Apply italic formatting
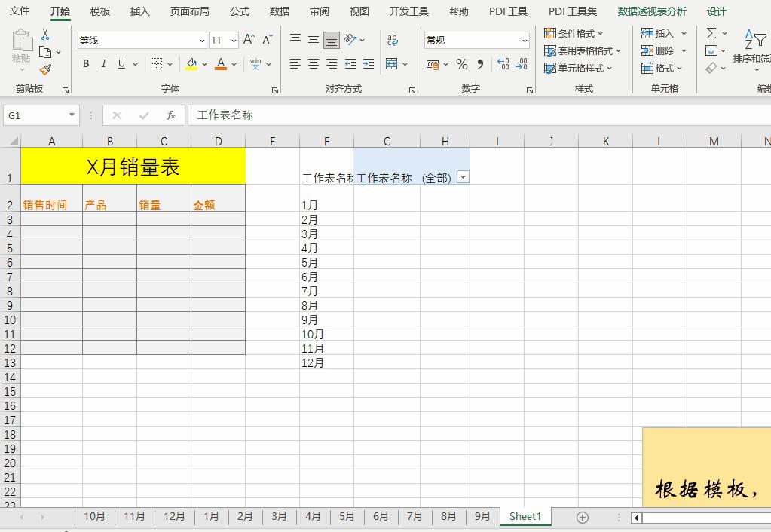Image resolution: width=771 pixels, height=532 pixels. coord(103,63)
